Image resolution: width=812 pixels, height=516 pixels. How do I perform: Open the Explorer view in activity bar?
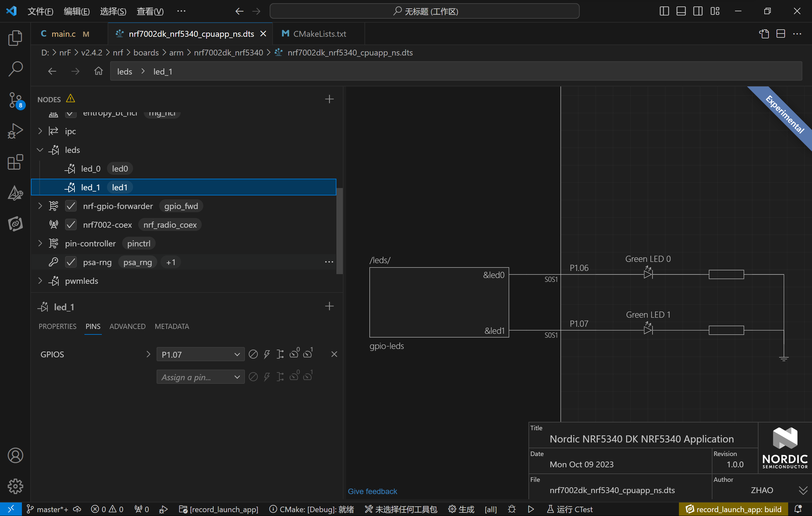[x=15, y=38]
